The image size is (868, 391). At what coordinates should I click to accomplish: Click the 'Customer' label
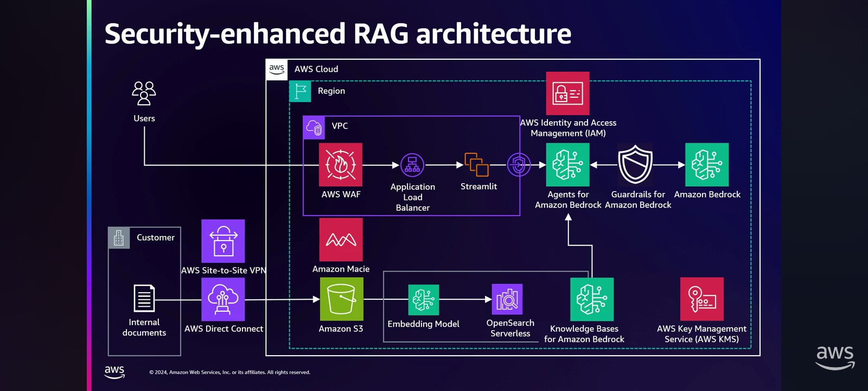point(156,238)
